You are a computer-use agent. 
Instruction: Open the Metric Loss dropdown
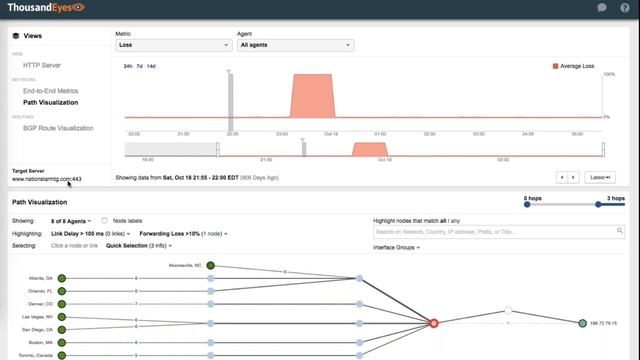(173, 45)
